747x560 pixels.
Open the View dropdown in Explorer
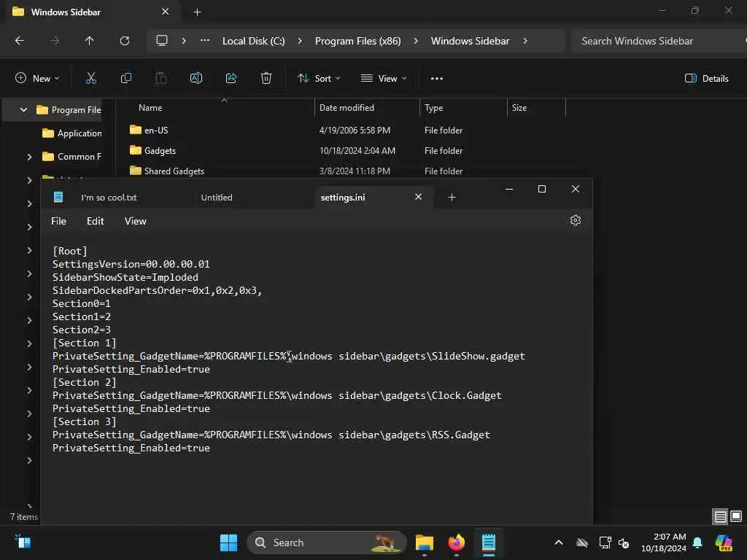click(384, 79)
